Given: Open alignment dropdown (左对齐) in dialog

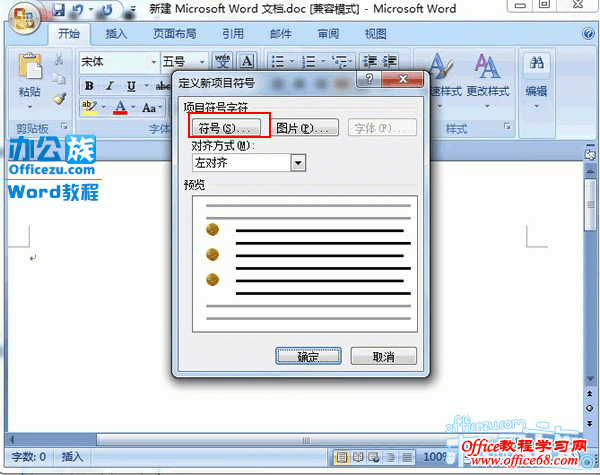Looking at the screenshot, I should (298, 163).
